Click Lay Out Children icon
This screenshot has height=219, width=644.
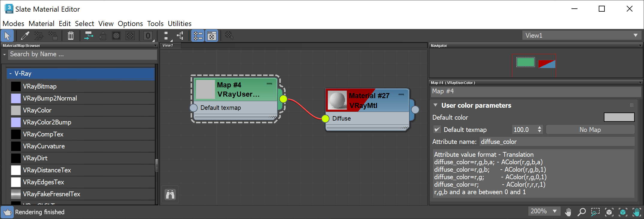(180, 36)
